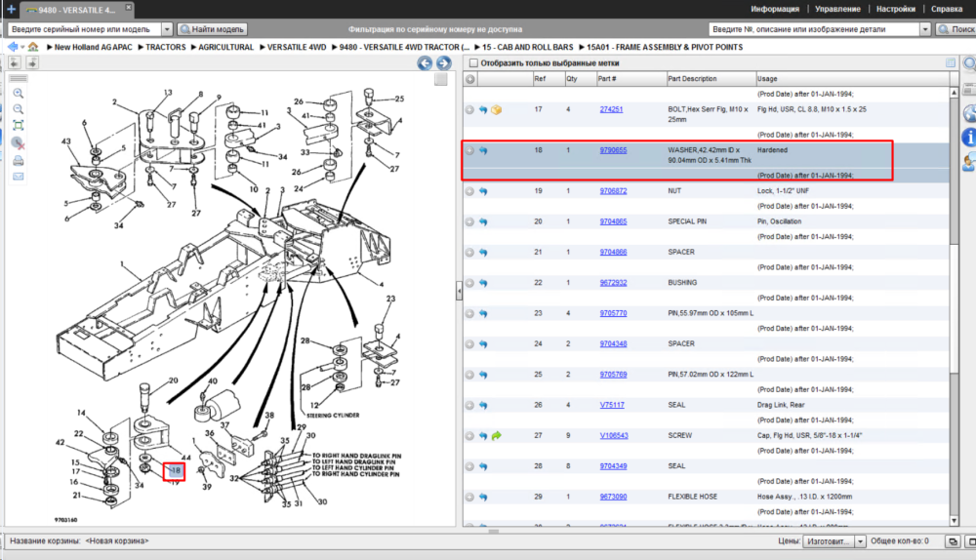976x560 pixels.
Task: Navigate to New Holland AG APAC breadcrumb
Action: tap(94, 47)
